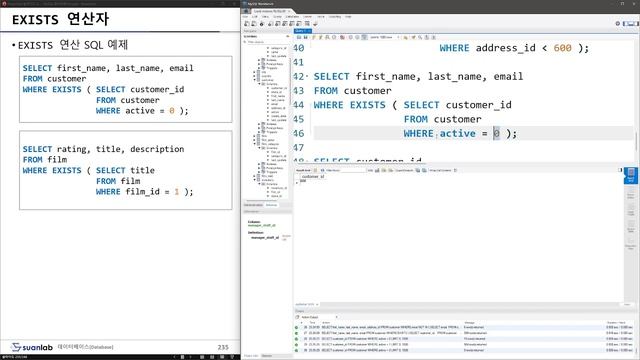The image size is (640, 360).
Task: Toggle display of invisible characters
Action: 427,37
